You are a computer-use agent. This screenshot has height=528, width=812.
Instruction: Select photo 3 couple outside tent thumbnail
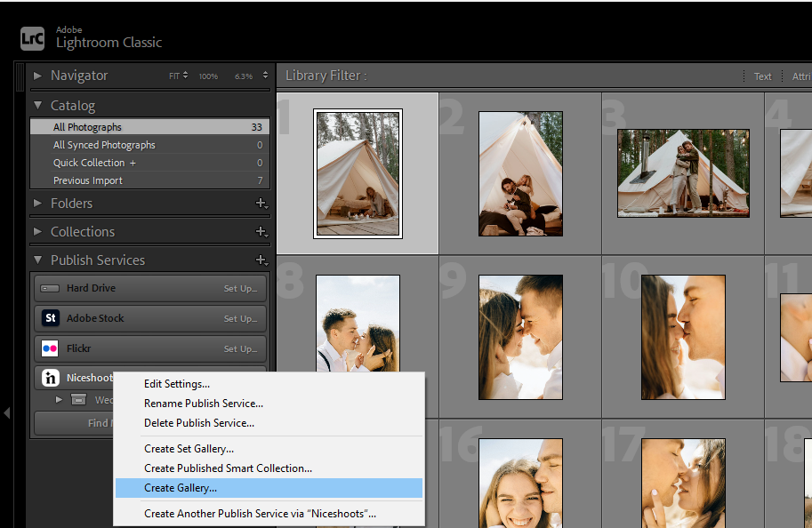click(x=683, y=173)
